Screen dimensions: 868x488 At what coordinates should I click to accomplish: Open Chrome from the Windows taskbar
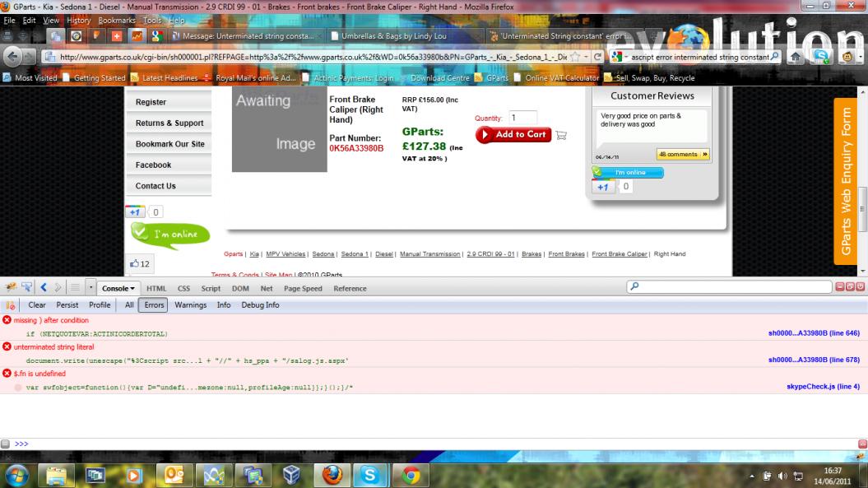click(411, 476)
